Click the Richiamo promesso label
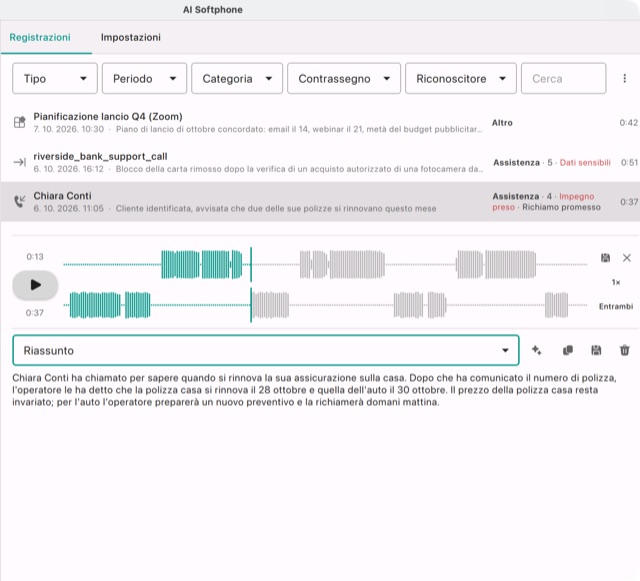This screenshot has width=640, height=581. point(561,207)
